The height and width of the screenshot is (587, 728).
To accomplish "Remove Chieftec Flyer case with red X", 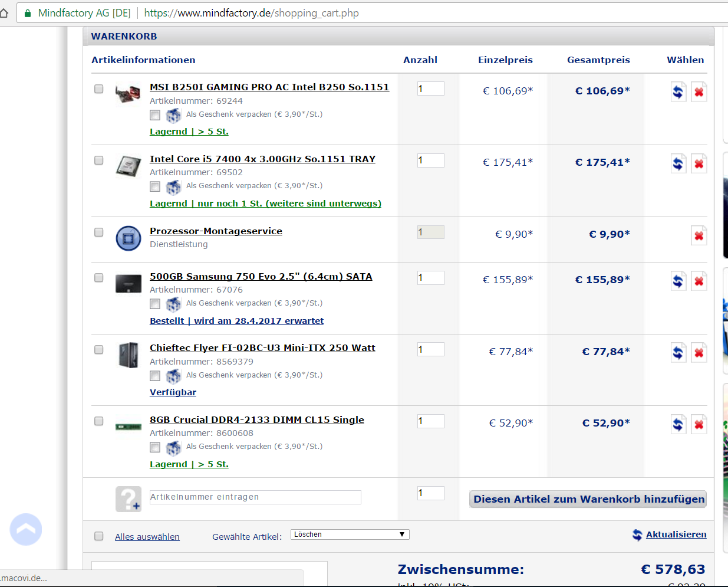I will [699, 353].
